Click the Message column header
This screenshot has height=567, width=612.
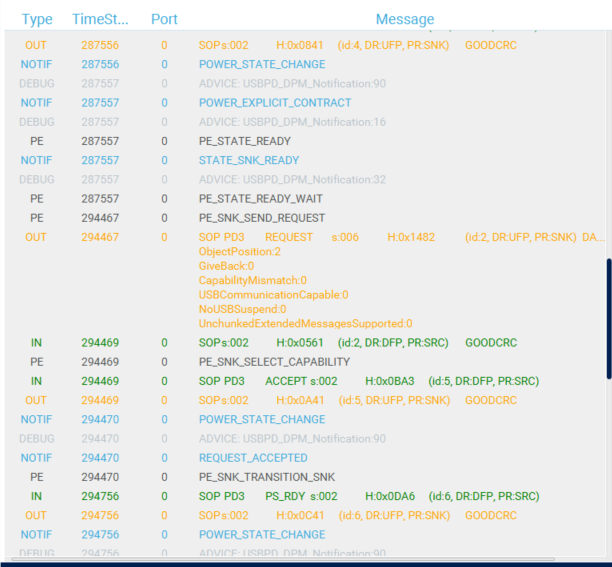[404, 19]
